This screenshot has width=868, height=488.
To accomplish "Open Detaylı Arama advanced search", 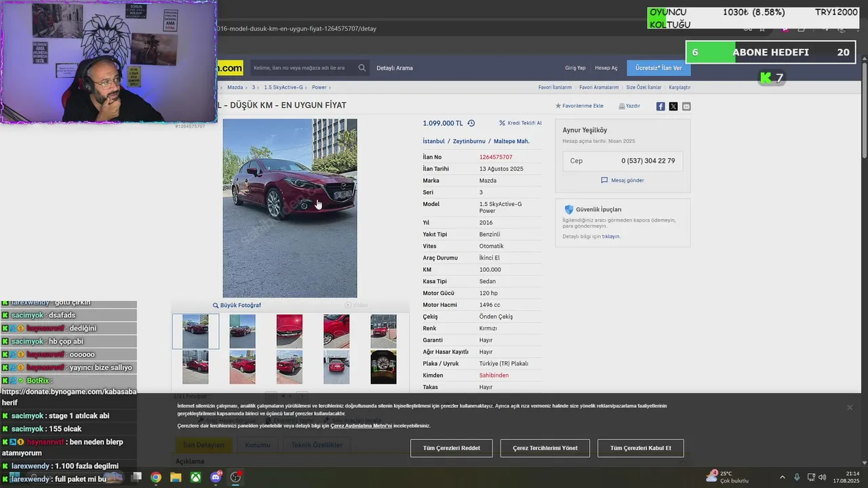I will 395,68.
